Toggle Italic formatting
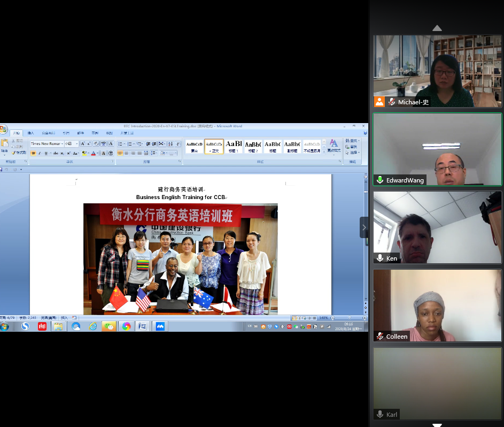This screenshot has width=504, height=427. [x=40, y=153]
